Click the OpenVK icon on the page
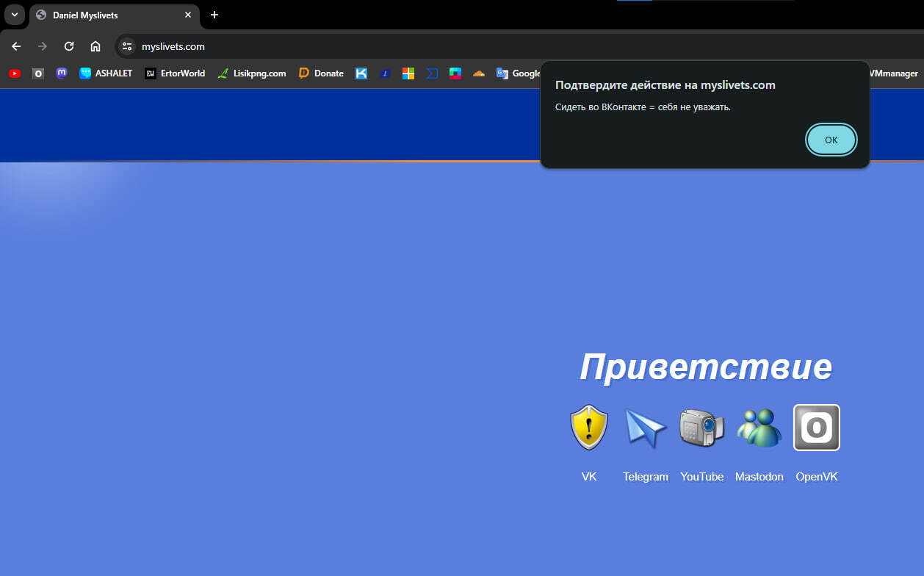 click(x=816, y=428)
